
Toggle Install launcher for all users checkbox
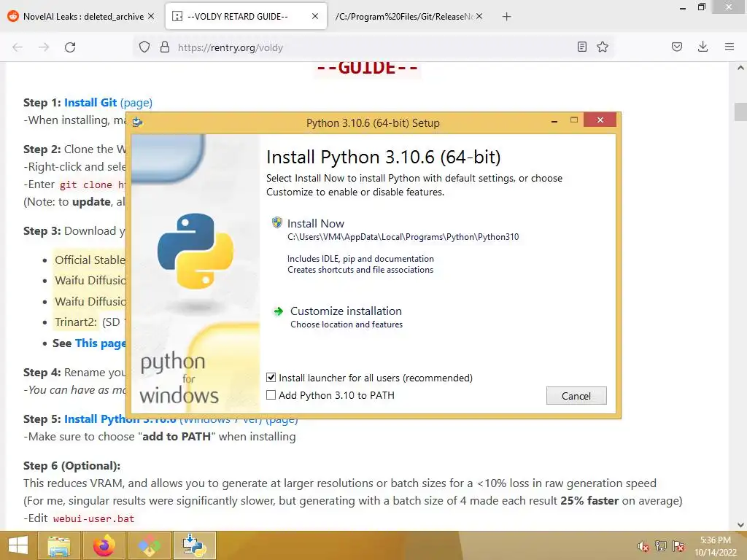(271, 378)
